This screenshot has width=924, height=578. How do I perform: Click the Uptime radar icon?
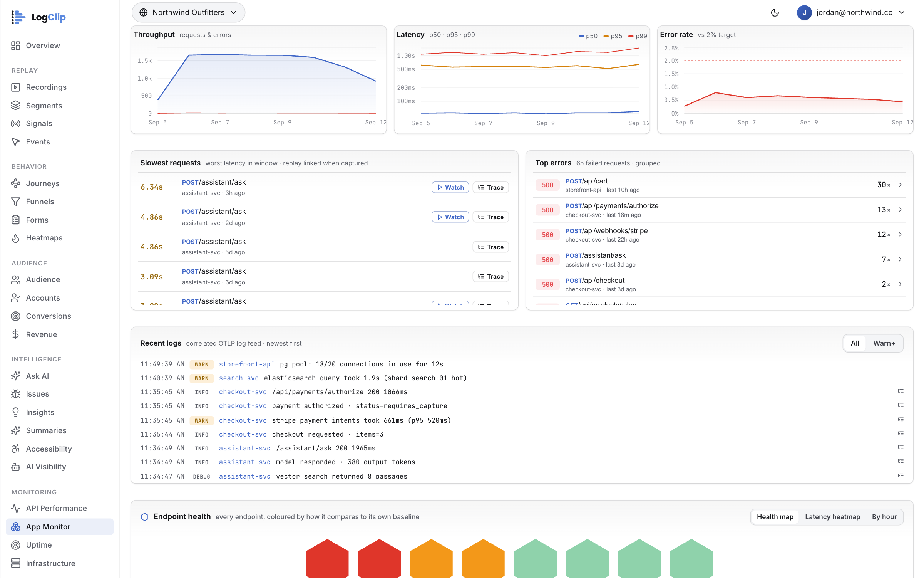(x=15, y=545)
